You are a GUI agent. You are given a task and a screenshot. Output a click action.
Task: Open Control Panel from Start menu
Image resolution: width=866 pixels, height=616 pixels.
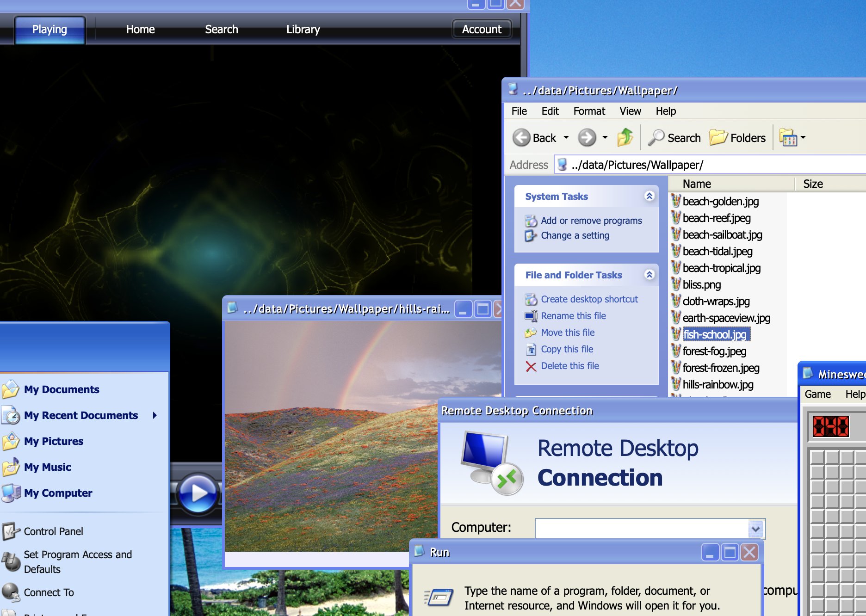pos(53,531)
